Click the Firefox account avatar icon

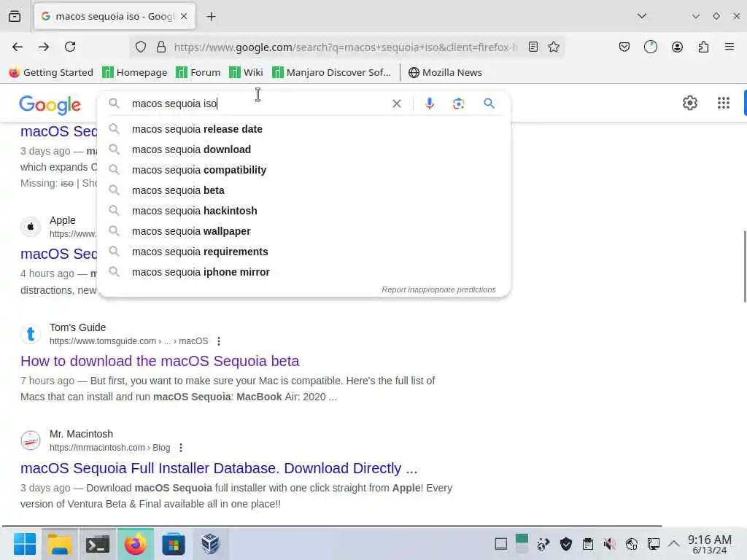point(677,47)
